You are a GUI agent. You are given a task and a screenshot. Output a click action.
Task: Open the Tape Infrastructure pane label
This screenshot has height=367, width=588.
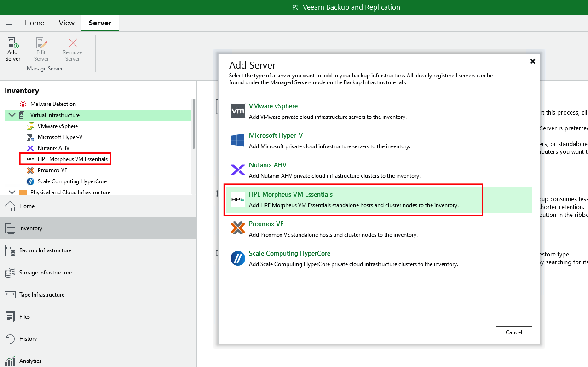point(42,295)
